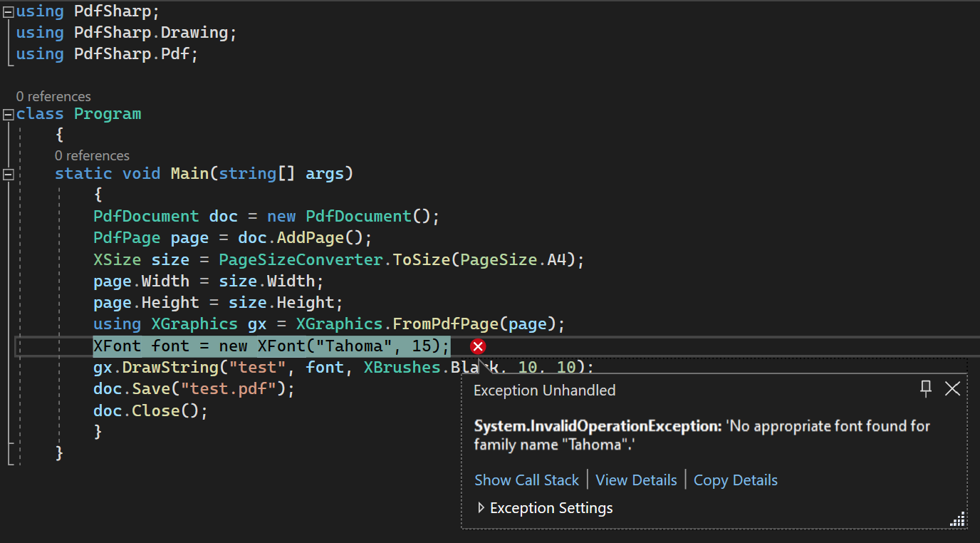Click the FromPdfPage method call
This screenshot has width=980, height=543.
pyautogui.click(x=446, y=324)
